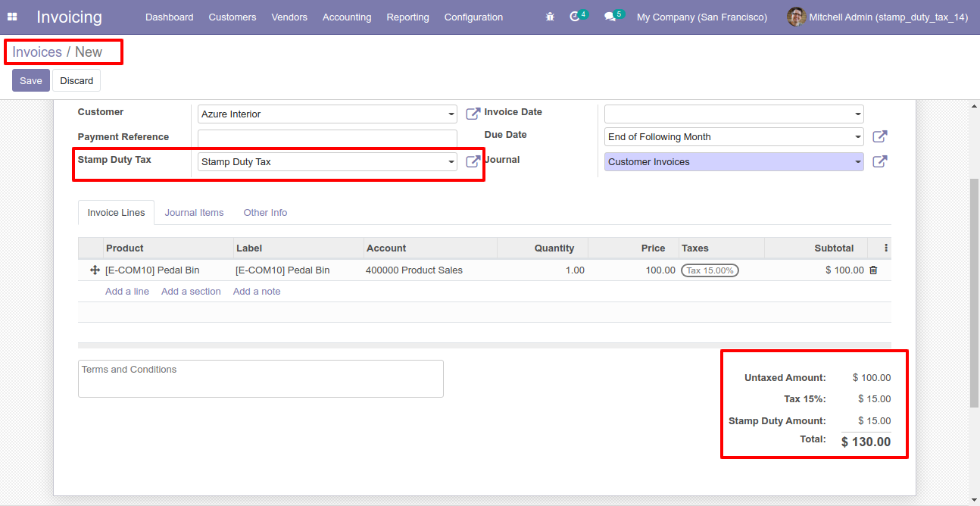Expand the Invoice Date dropdown
980x506 pixels.
click(x=858, y=114)
